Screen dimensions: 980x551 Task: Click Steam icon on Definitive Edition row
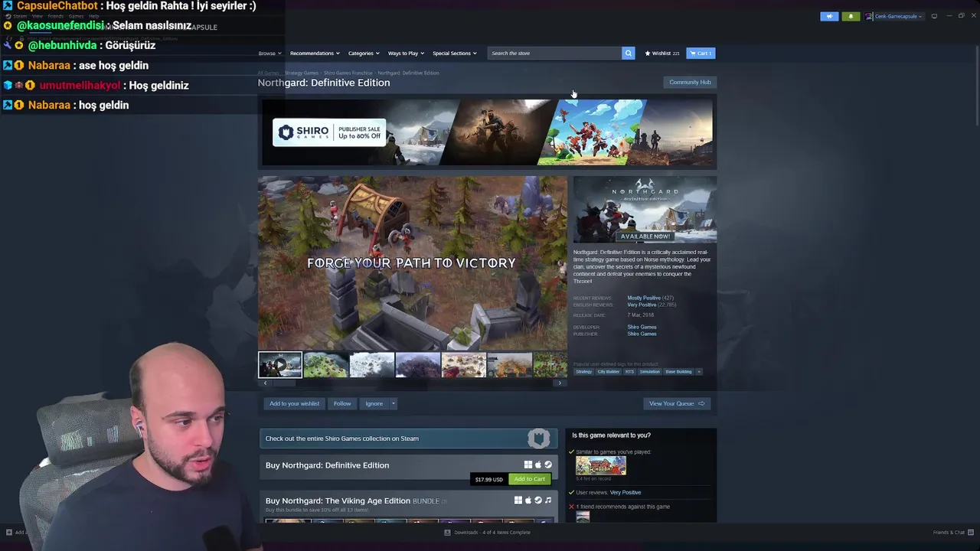pos(547,465)
